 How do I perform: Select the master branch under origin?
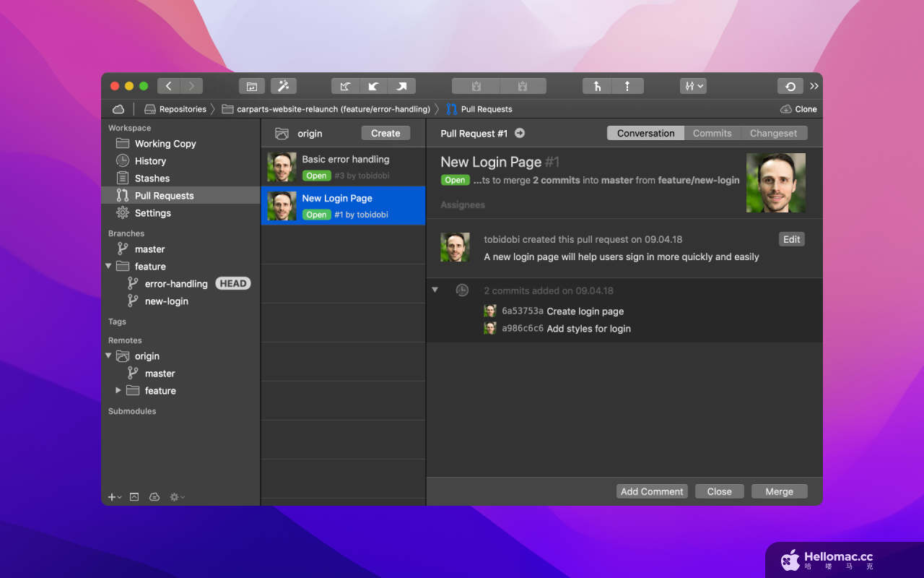[180, 374]
